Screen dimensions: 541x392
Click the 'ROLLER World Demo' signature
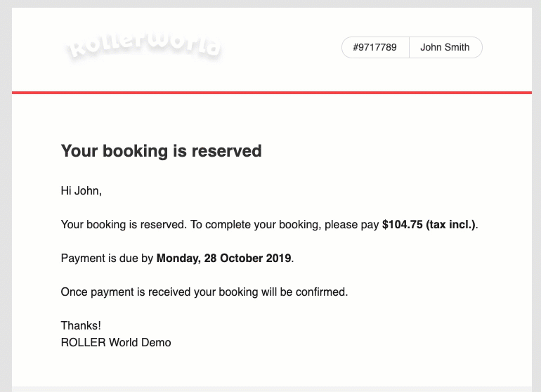(x=116, y=342)
